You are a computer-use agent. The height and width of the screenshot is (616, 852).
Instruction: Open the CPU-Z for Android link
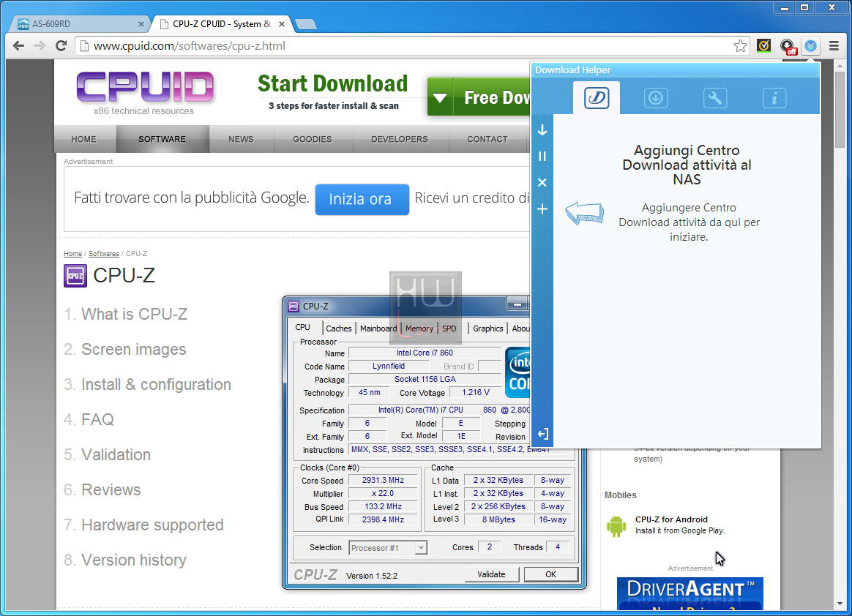[x=672, y=519]
